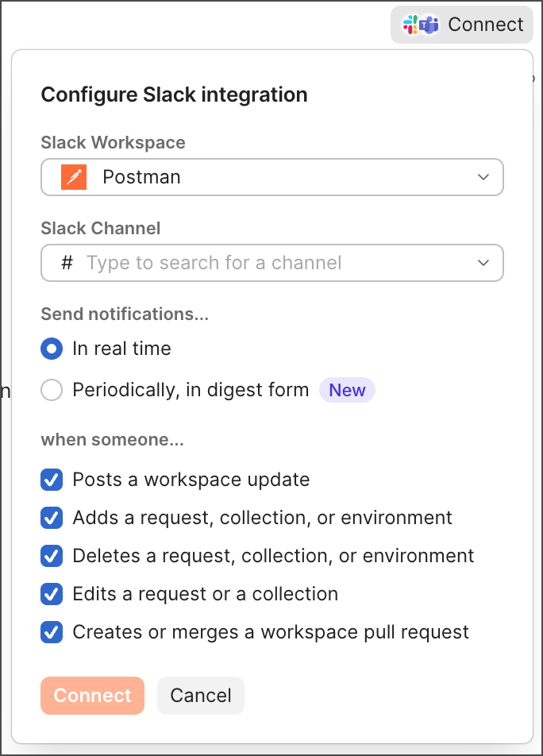Click the purple New badge
The image size is (543, 756).
click(x=347, y=390)
